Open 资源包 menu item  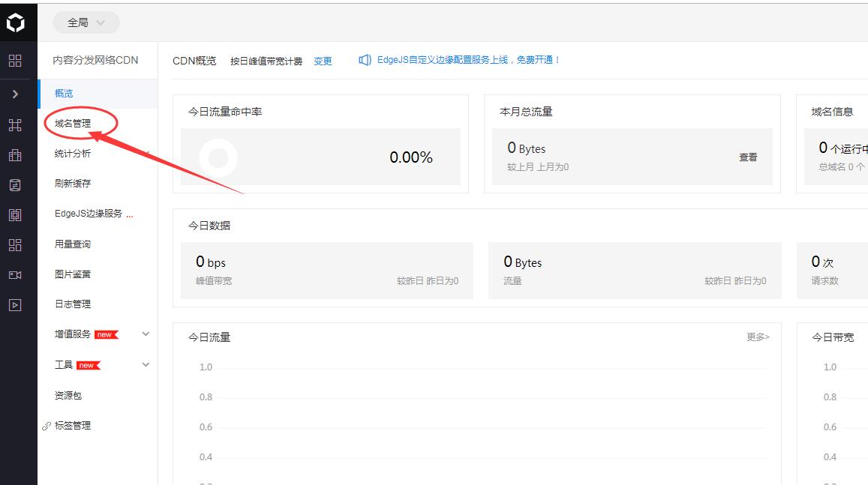[x=68, y=395]
